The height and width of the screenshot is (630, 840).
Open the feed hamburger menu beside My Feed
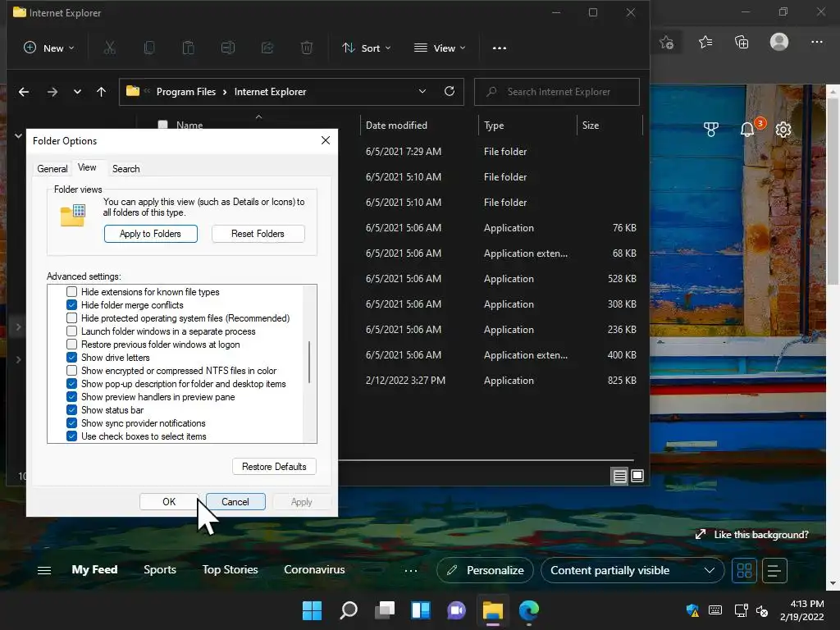point(44,571)
